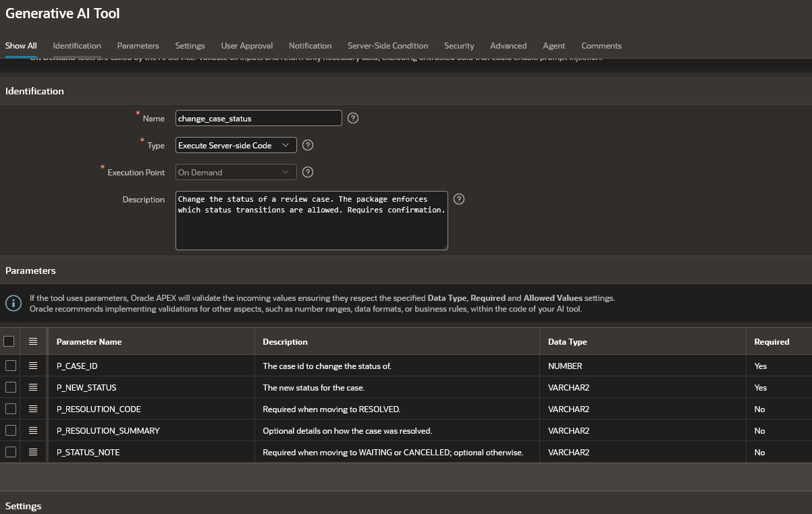Select the P_CASE_ID row checkbox
Image resolution: width=812 pixels, height=514 pixels.
(10, 366)
